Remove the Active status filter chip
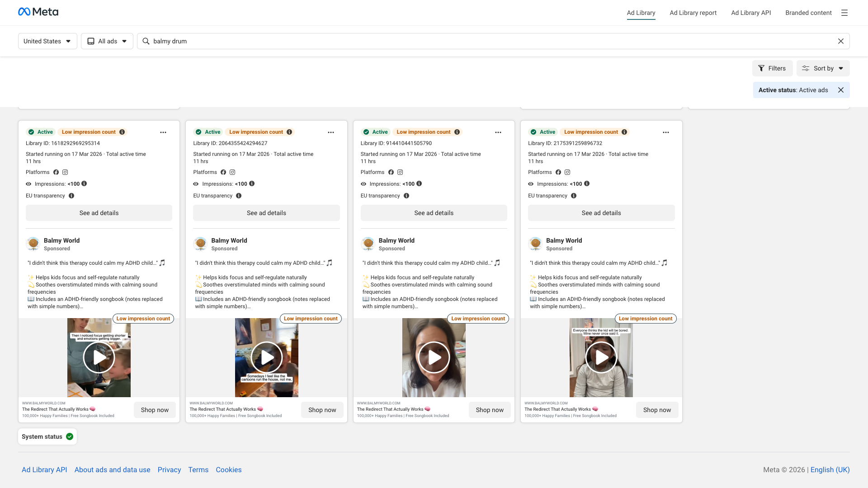Screen dimensions: 868x488 click(840, 90)
